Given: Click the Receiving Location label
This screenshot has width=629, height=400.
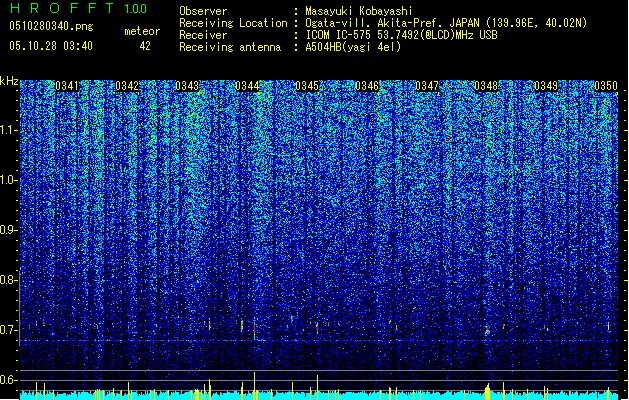Looking at the screenshot, I should [x=233, y=23].
